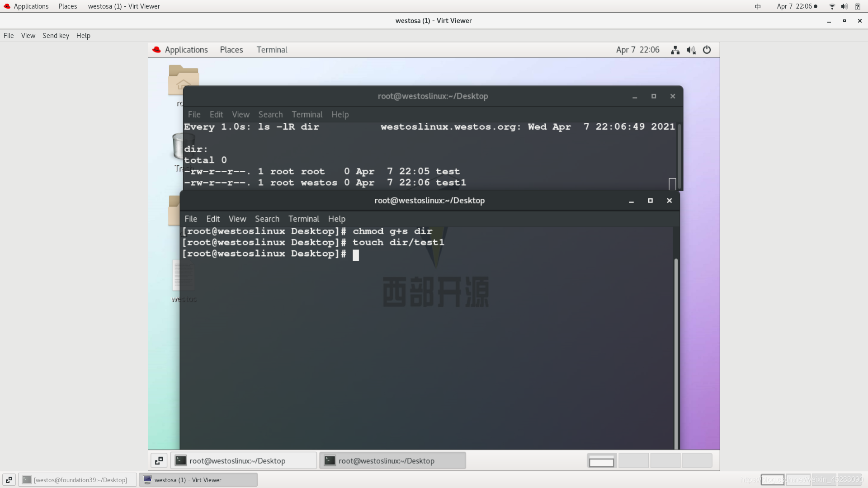Select the Applications menu in virtual desktop

[186, 49]
